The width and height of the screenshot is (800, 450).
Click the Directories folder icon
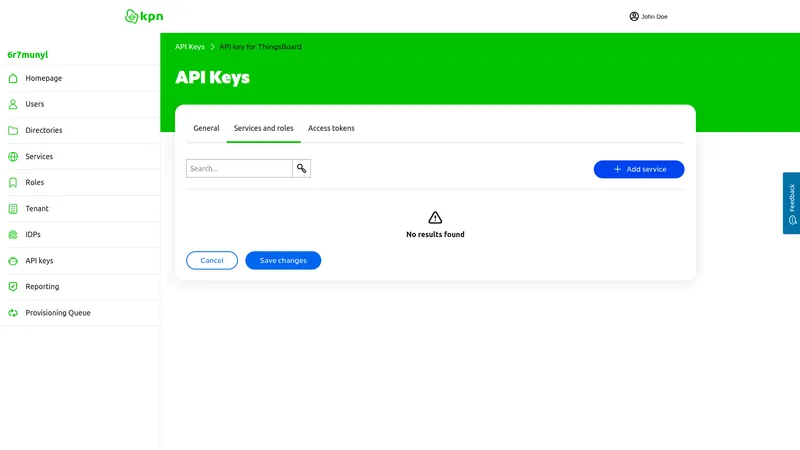13,130
